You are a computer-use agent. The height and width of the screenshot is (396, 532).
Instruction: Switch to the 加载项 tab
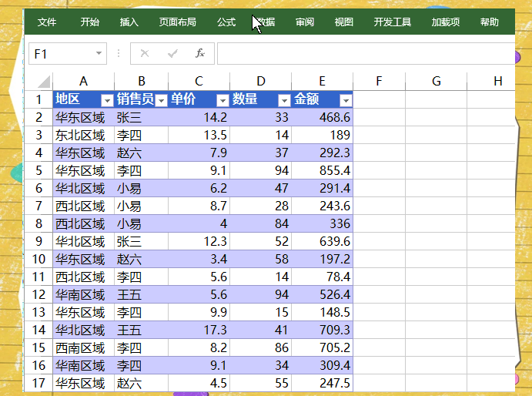[x=446, y=22]
